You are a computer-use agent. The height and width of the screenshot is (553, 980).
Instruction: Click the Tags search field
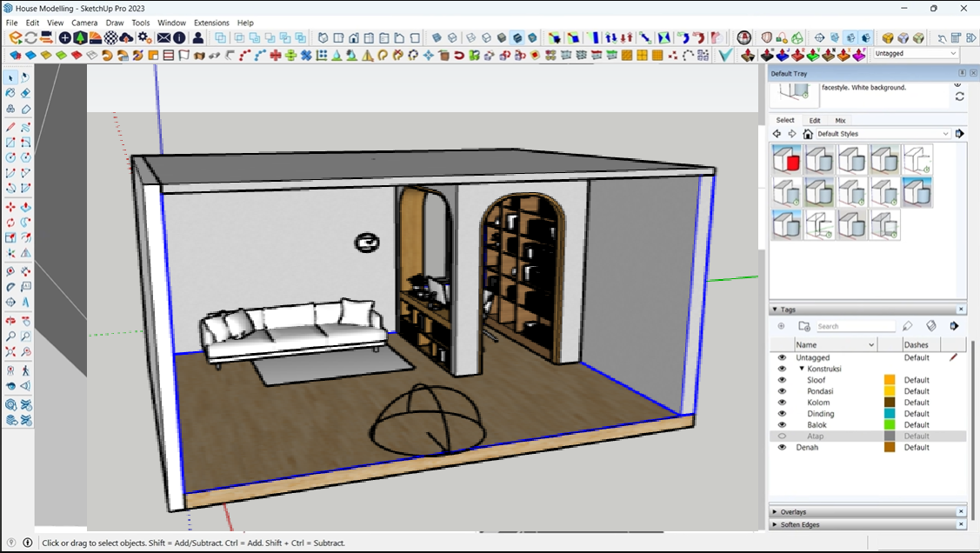pos(856,326)
